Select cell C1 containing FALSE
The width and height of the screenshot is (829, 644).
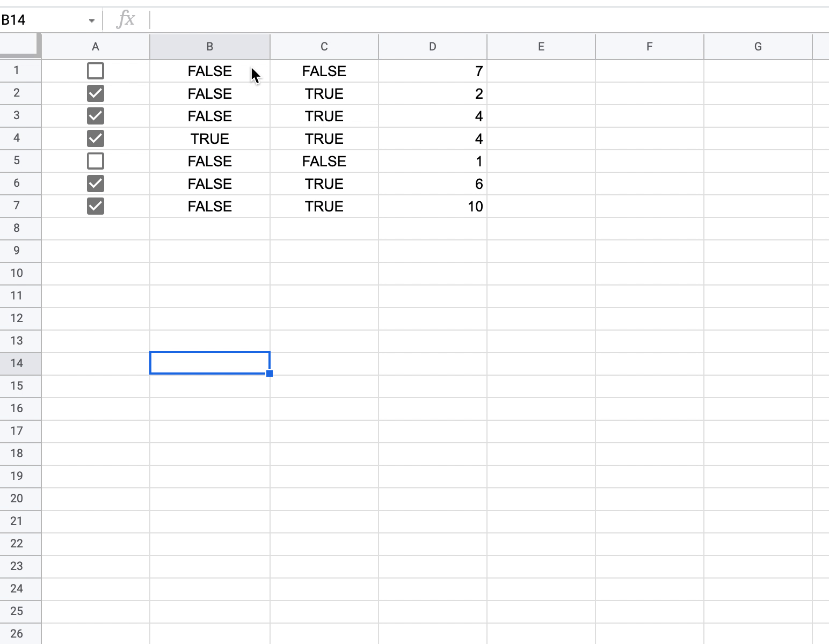[324, 71]
